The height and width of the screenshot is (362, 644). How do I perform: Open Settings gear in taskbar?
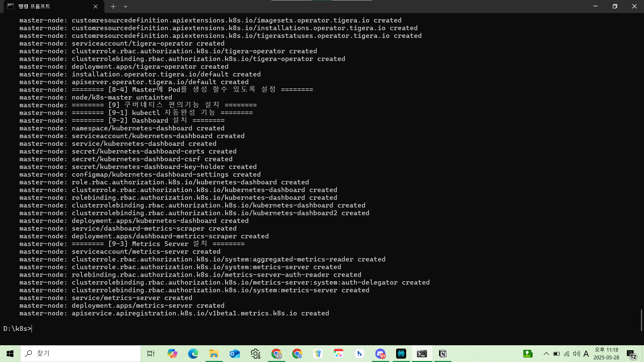pyautogui.click(x=255, y=354)
